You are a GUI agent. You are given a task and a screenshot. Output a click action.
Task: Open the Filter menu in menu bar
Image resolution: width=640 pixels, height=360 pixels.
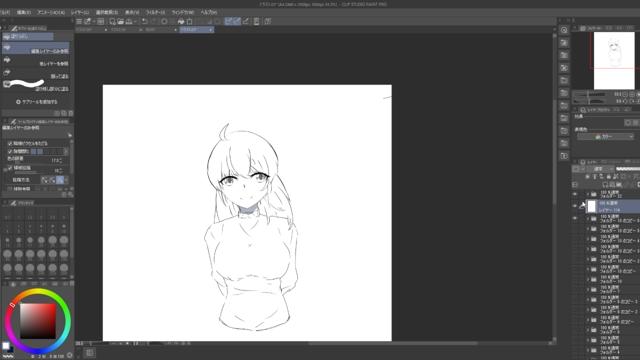pyautogui.click(x=156, y=12)
